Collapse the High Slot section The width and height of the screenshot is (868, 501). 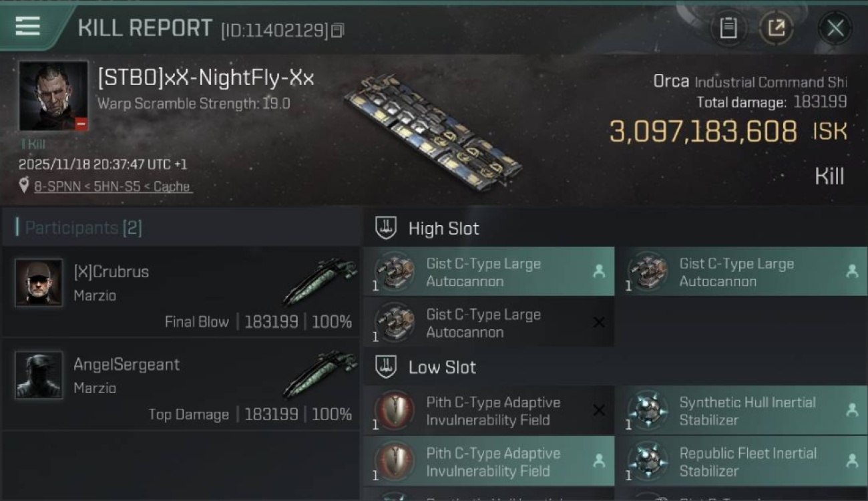click(386, 228)
